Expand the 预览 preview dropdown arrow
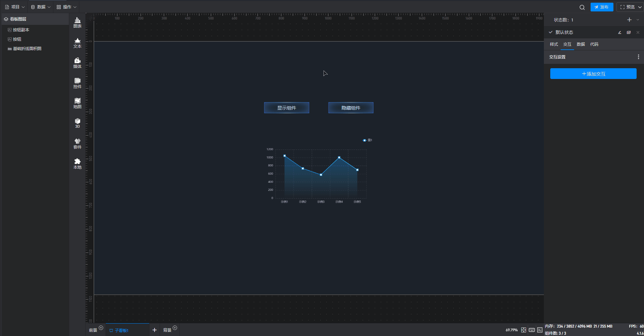 pos(640,7)
